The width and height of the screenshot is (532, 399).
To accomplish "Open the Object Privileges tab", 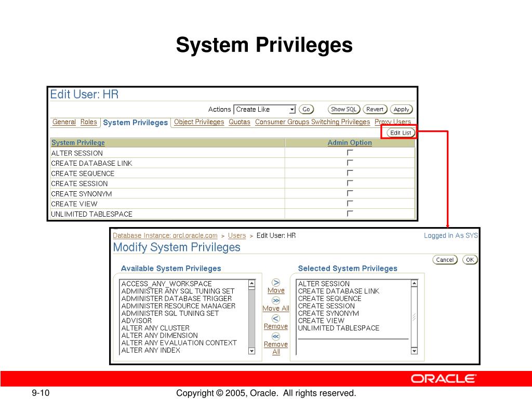I will (199, 122).
